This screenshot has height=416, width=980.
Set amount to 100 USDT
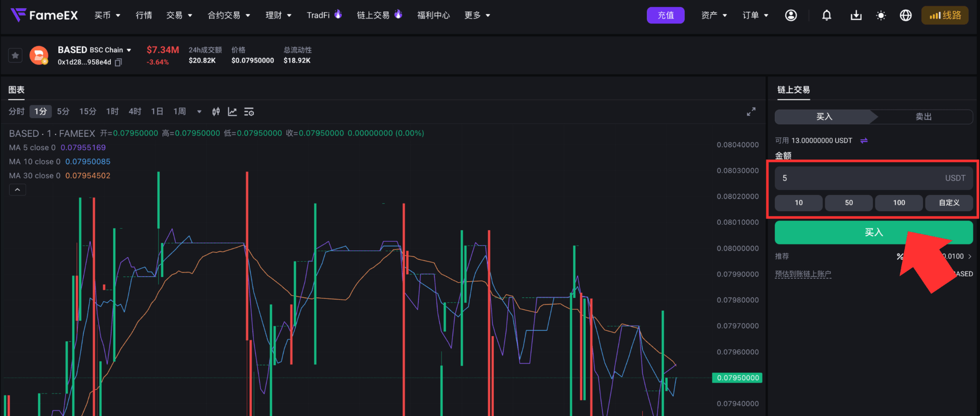pyautogui.click(x=899, y=203)
